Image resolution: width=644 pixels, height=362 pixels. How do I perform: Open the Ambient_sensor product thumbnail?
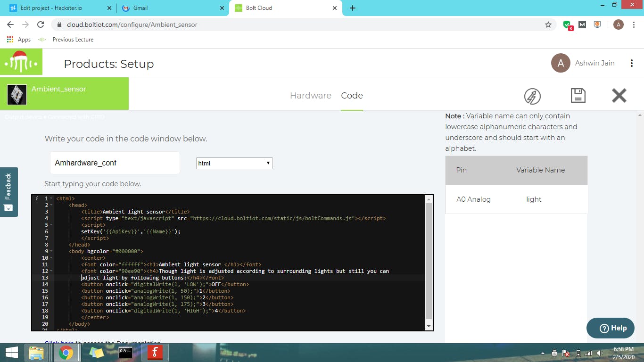click(17, 95)
